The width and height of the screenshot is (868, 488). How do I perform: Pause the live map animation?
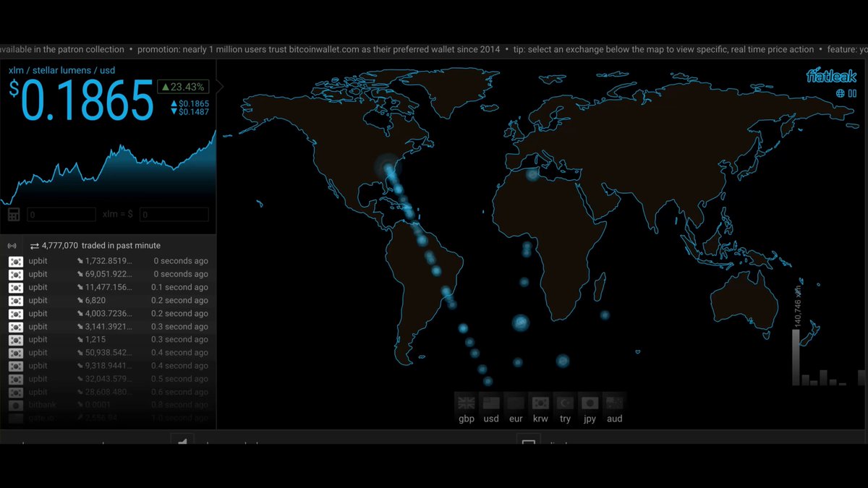coord(853,93)
